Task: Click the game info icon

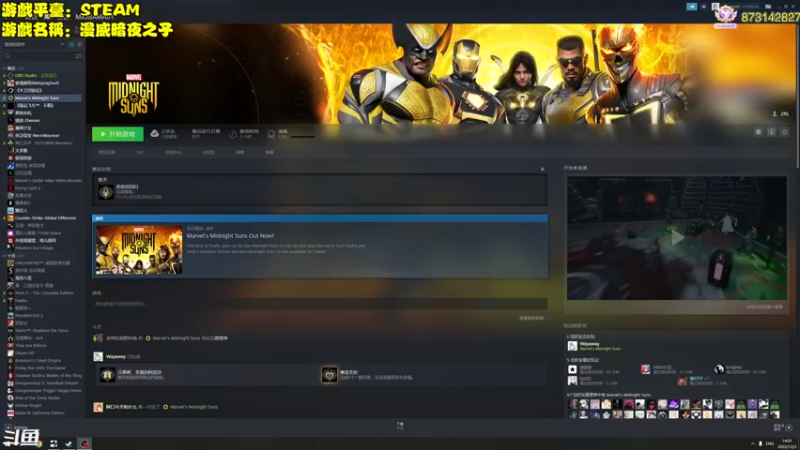Action: [771, 132]
